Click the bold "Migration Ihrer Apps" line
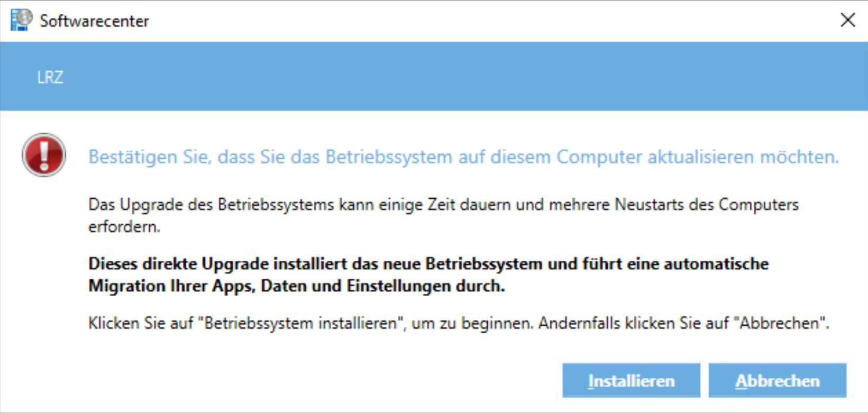 [x=296, y=286]
